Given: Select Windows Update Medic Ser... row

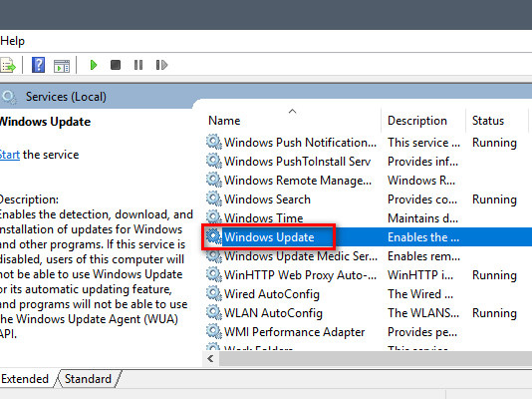Looking at the screenshot, I should pos(368,256).
